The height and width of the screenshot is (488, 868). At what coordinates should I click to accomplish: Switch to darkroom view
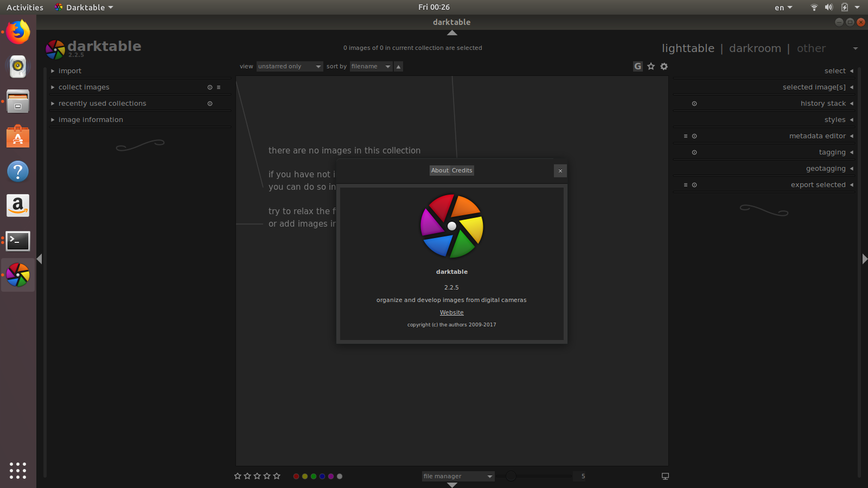tap(755, 48)
